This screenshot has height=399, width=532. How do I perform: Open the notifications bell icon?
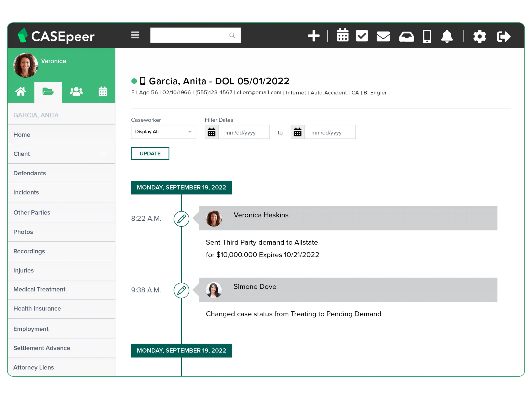pyautogui.click(x=447, y=36)
